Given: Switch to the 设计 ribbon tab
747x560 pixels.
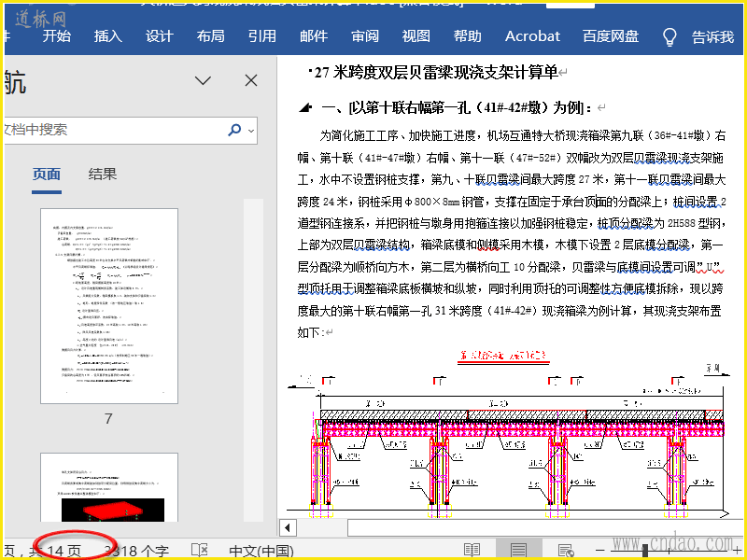Looking at the screenshot, I should point(159,36).
